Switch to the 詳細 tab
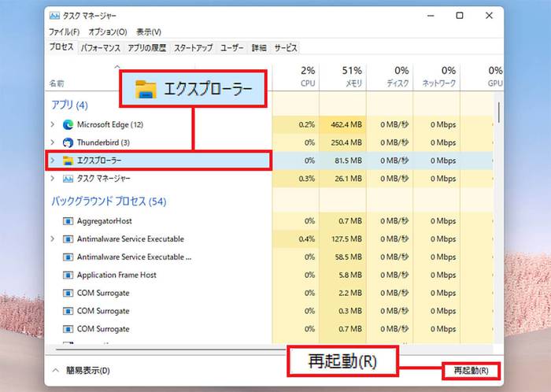The image size is (551, 392). pyautogui.click(x=259, y=48)
